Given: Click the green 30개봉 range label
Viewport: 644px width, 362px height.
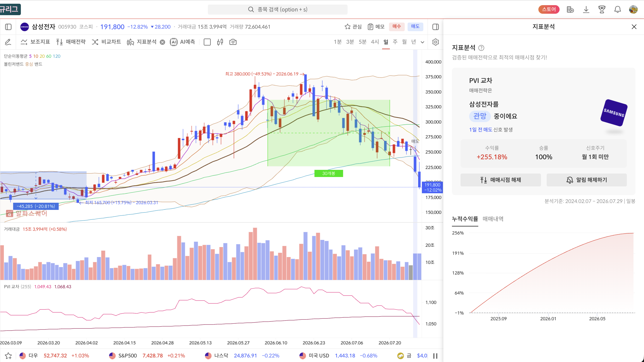Looking at the screenshot, I should (329, 173).
